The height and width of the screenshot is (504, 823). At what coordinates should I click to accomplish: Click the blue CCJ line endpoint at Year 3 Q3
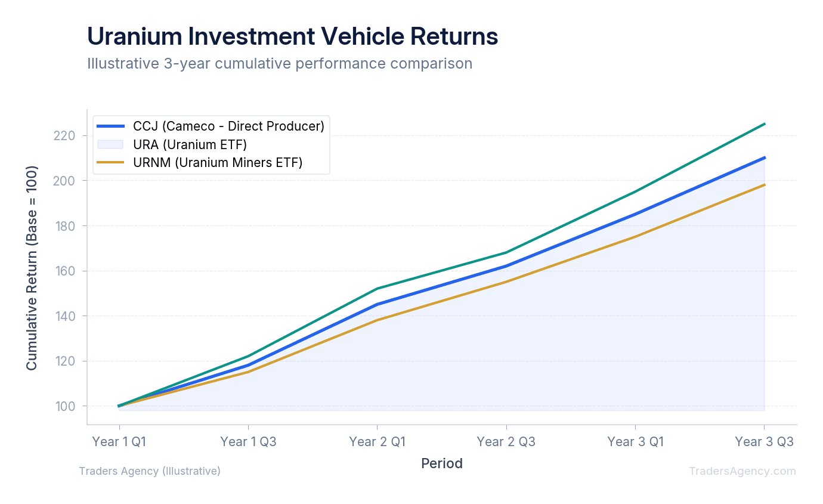tap(764, 157)
